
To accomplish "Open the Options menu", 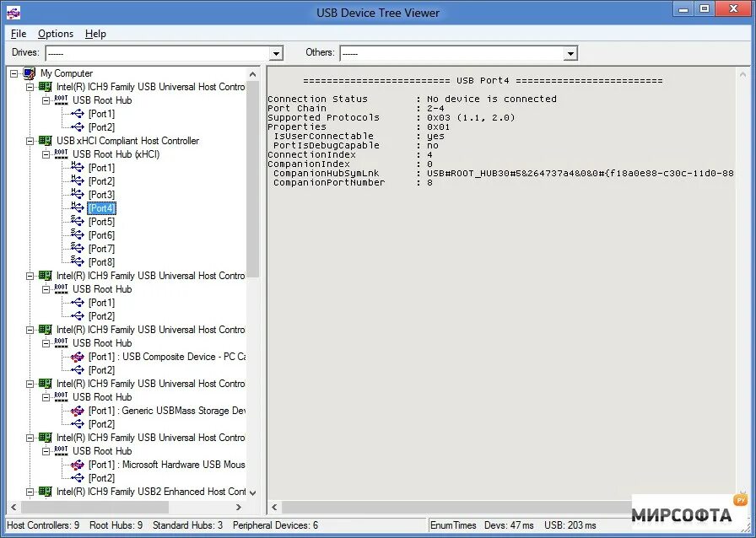I will (x=56, y=34).
